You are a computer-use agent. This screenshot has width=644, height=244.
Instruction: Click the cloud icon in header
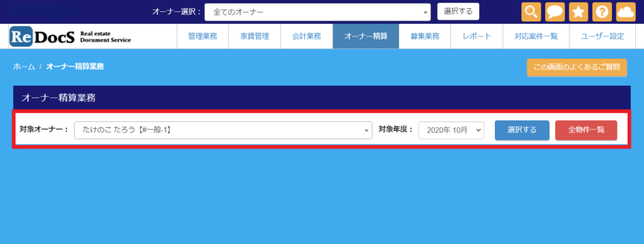click(x=626, y=12)
